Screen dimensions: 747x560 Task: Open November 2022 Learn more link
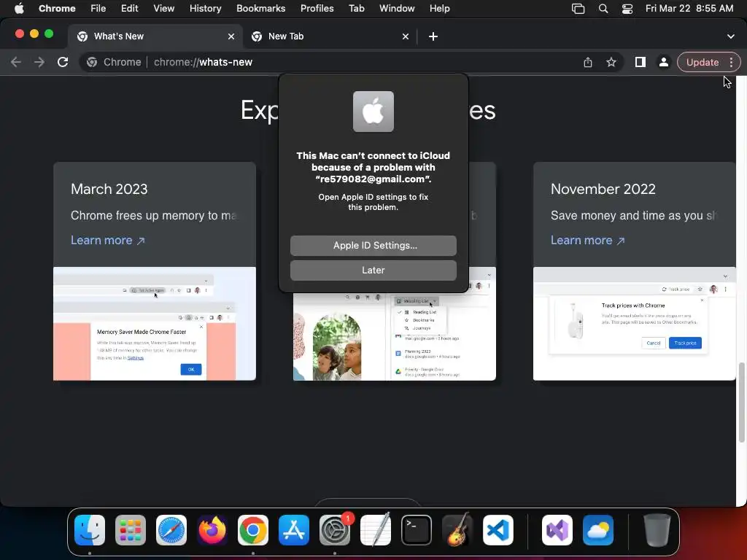(587, 240)
